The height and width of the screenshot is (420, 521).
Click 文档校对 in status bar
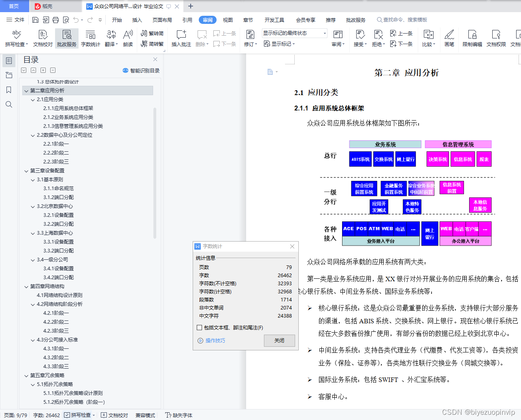coord(114,415)
